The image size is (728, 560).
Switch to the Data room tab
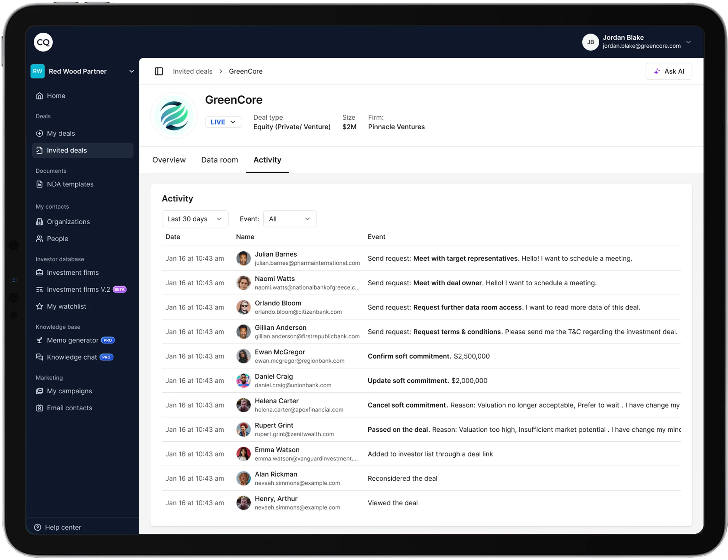(x=219, y=160)
